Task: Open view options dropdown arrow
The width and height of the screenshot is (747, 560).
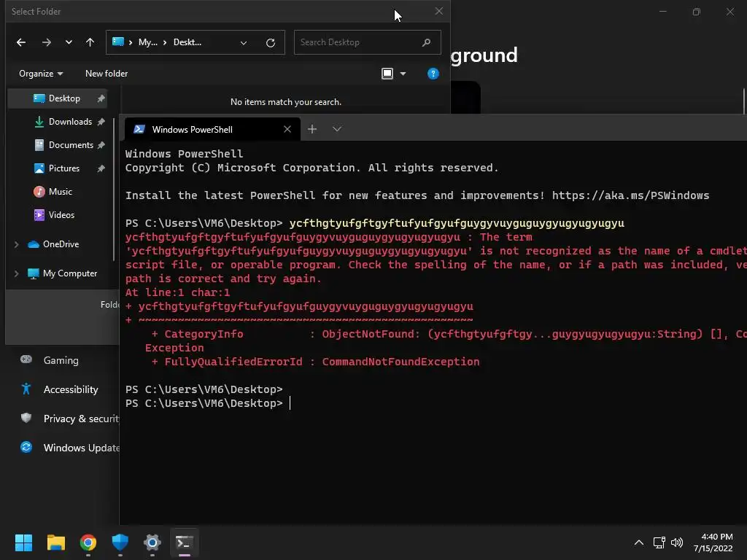Action: pyautogui.click(x=403, y=74)
